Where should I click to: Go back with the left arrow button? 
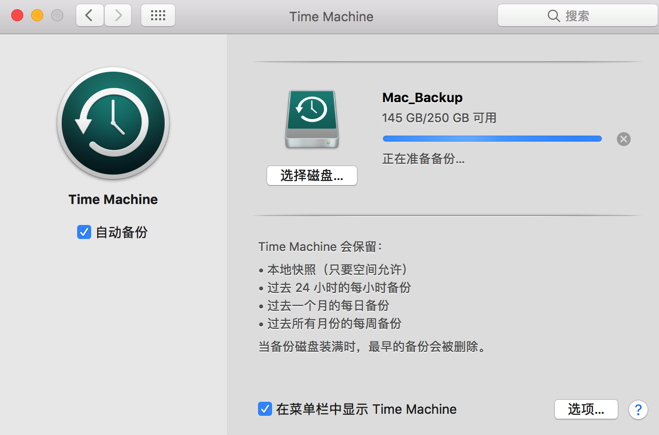pos(89,16)
